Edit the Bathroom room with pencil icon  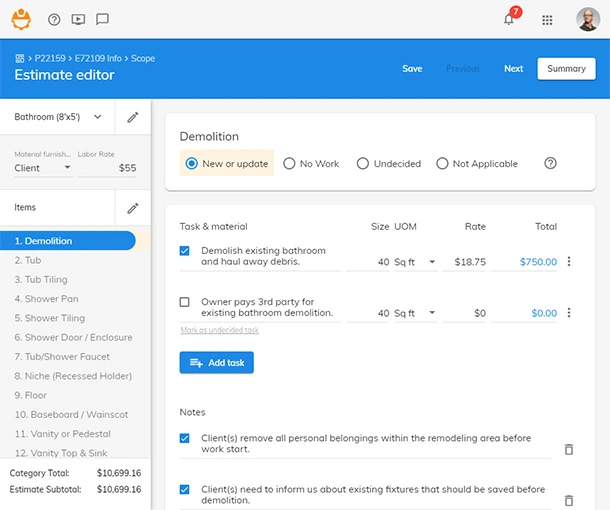(x=133, y=117)
